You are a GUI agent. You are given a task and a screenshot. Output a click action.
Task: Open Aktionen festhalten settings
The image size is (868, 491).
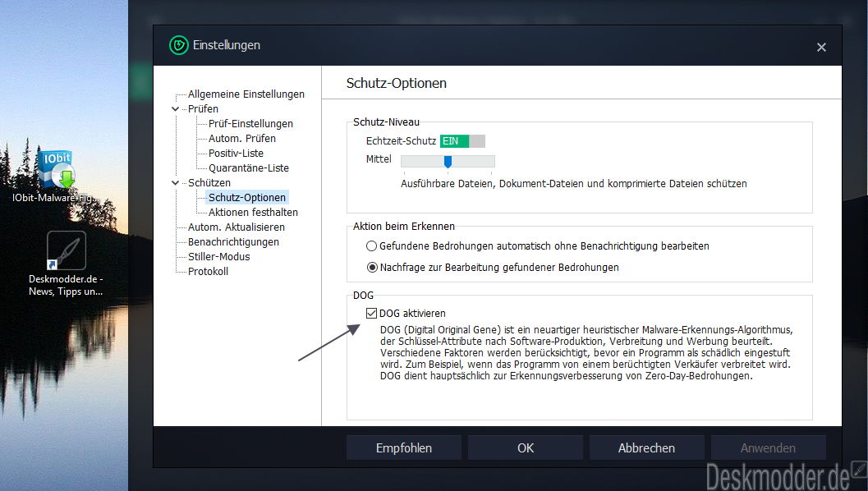[x=253, y=213]
